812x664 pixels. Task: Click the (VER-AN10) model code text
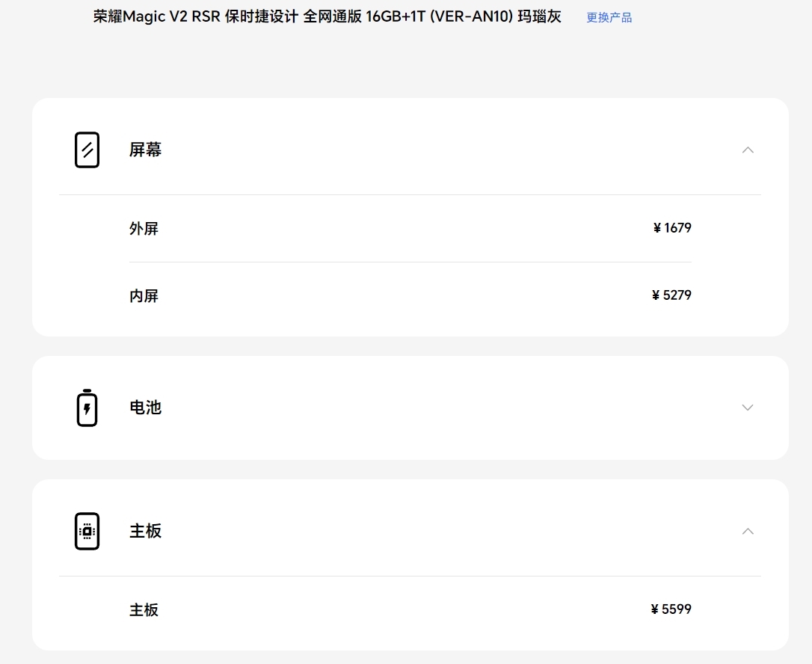470,16
